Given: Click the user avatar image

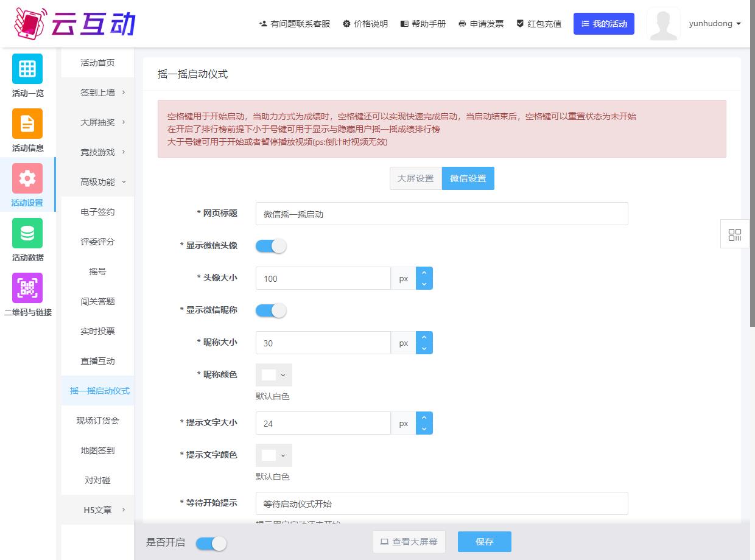Looking at the screenshot, I should pos(663,24).
